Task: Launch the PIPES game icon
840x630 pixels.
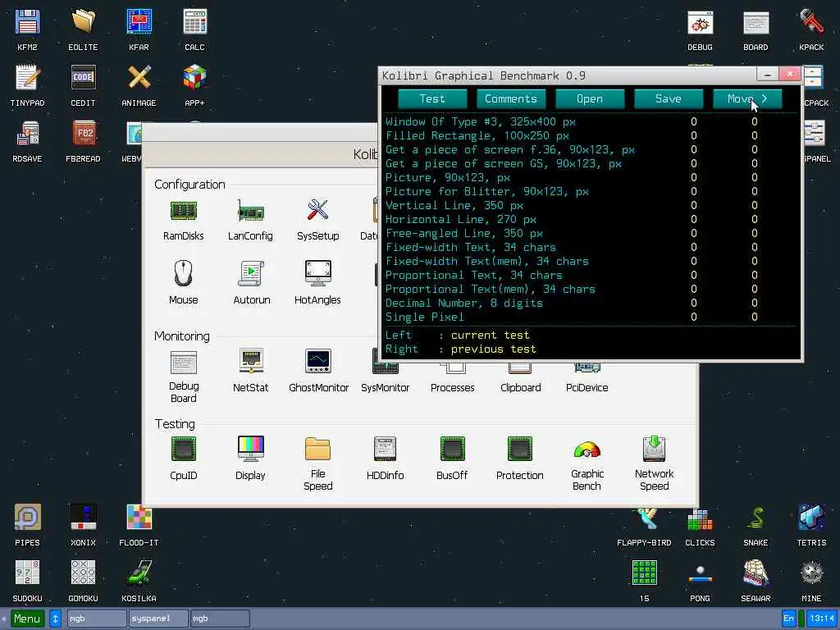Action: [x=27, y=518]
